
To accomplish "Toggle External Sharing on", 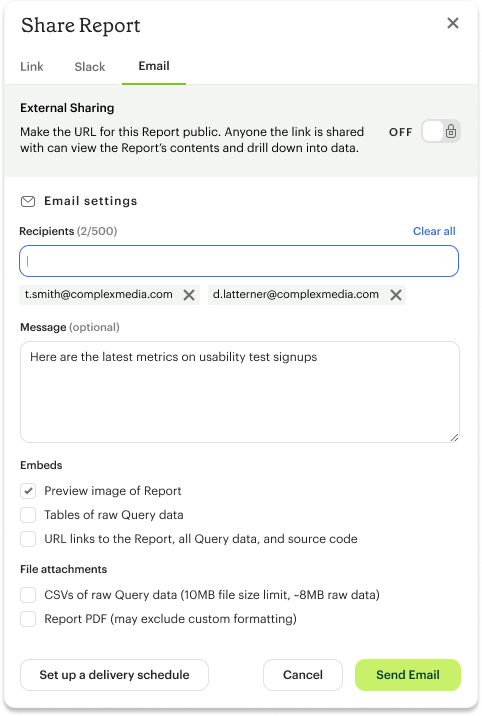I will (x=440, y=132).
